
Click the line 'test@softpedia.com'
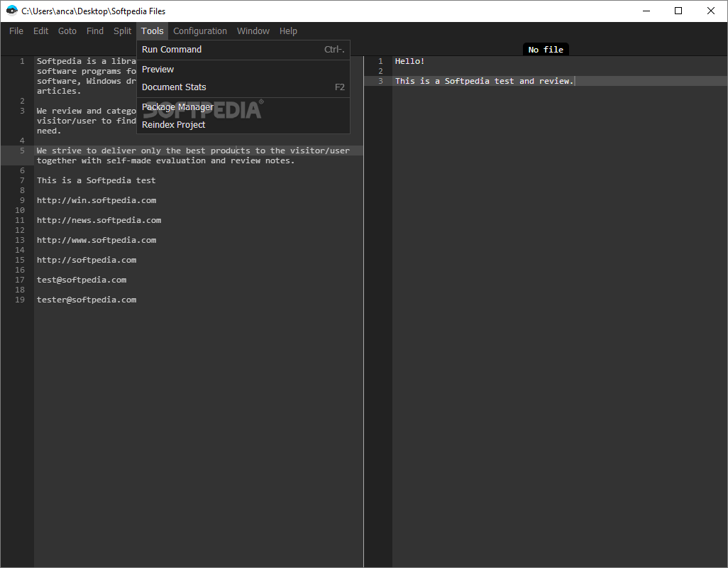pyautogui.click(x=82, y=280)
